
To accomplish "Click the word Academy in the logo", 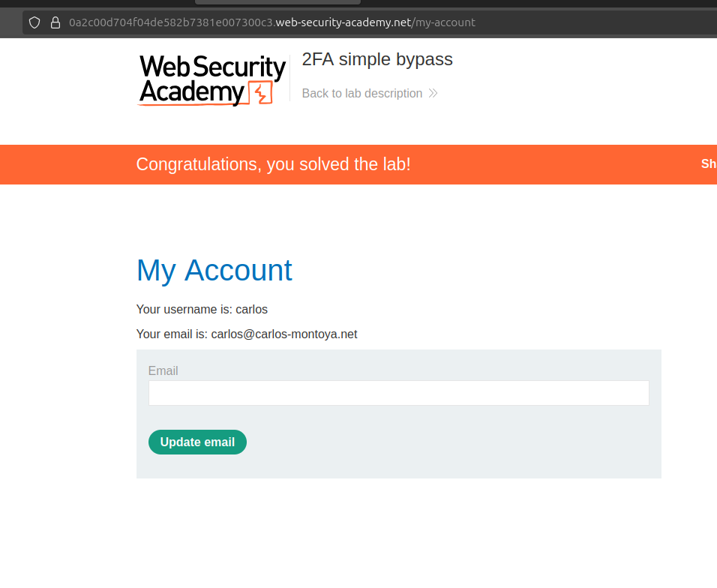I will point(191,92).
